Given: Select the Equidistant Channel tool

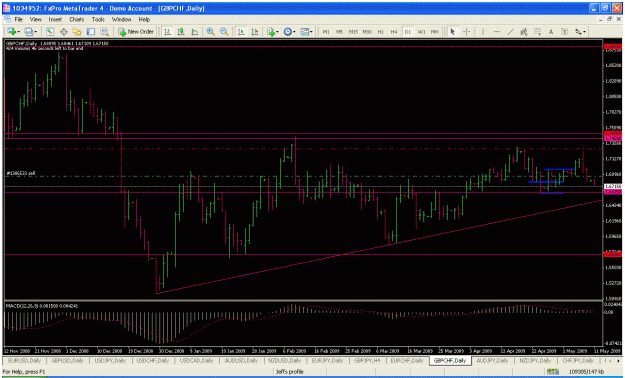Looking at the screenshot, I should click(524, 32).
